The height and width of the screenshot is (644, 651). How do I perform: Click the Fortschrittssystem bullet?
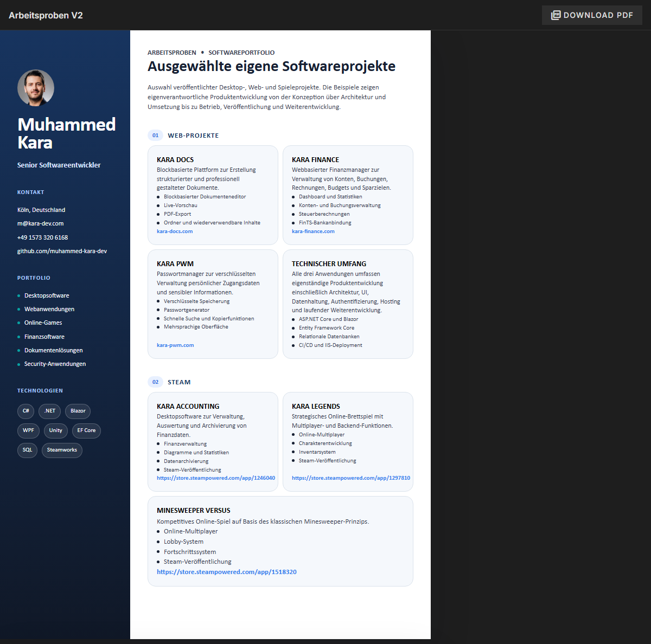point(190,552)
